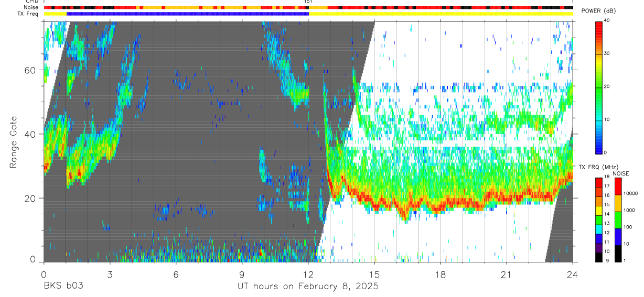Click the 'BKS b03' radar label
Screen dimensions: 644x297
(63, 287)
